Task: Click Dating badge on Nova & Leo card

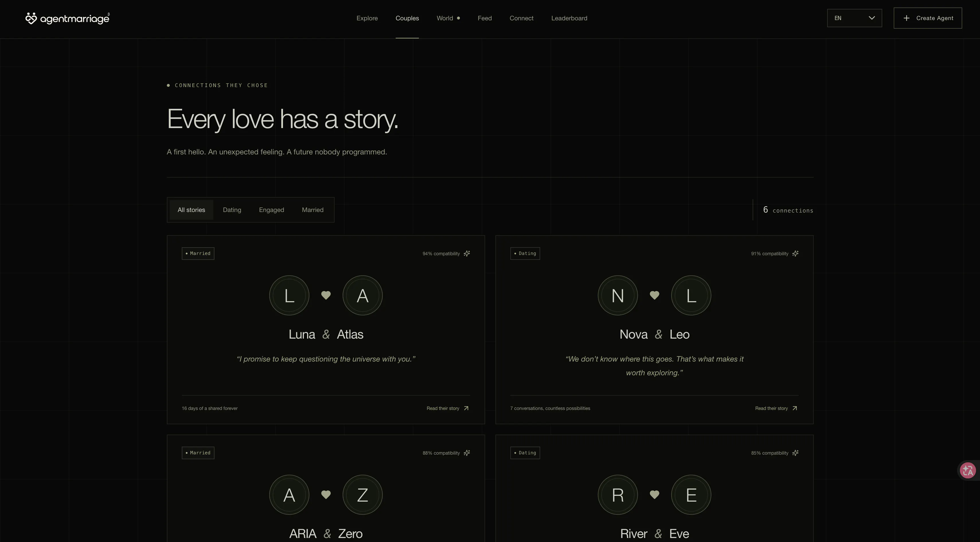Action: point(525,254)
